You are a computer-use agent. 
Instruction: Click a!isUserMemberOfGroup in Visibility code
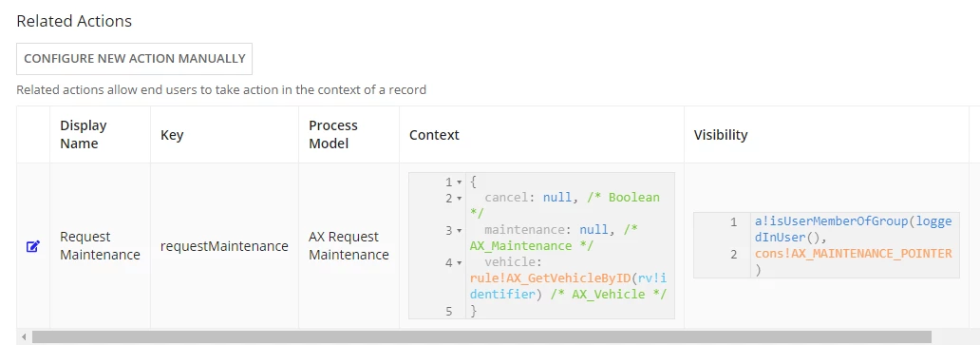(x=832, y=221)
